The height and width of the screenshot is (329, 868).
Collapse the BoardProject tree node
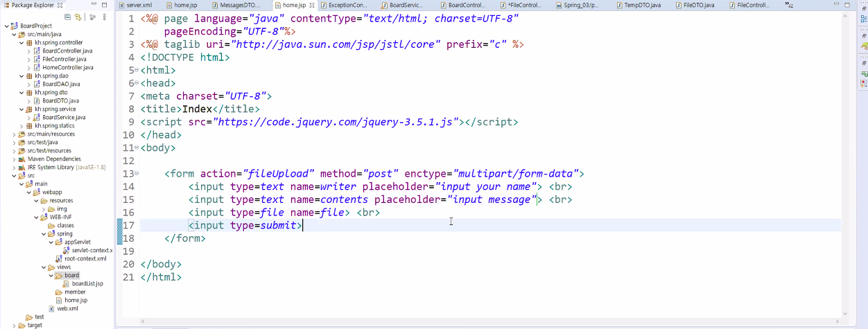[x=6, y=26]
